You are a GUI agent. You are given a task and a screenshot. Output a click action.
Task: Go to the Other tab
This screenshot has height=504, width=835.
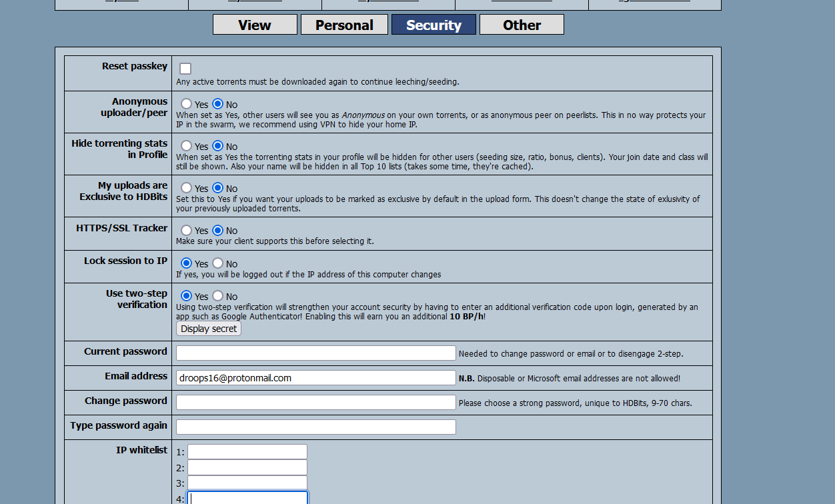(522, 25)
